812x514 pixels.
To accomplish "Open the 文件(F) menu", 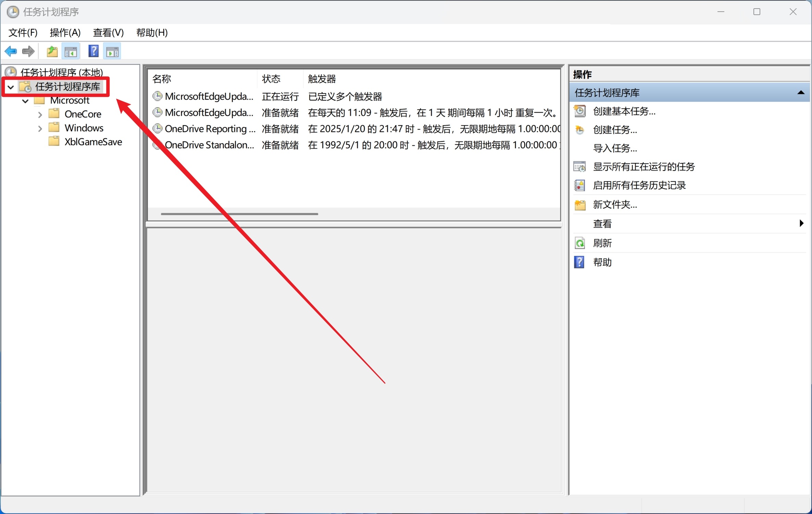I will pyautogui.click(x=23, y=33).
